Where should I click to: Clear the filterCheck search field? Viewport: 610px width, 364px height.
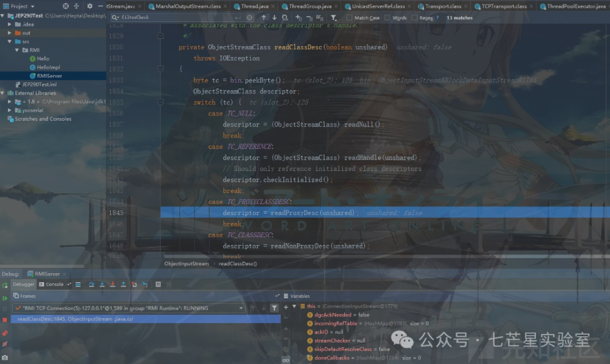tap(250, 17)
